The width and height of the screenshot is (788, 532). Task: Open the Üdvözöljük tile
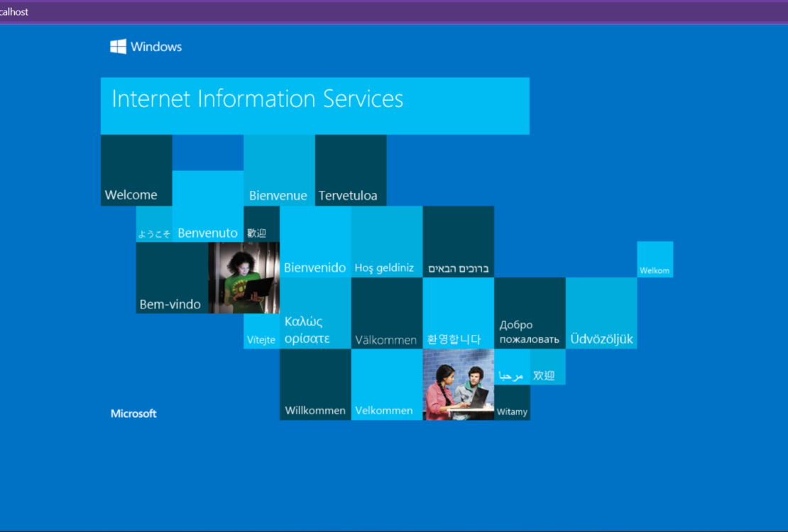601,313
